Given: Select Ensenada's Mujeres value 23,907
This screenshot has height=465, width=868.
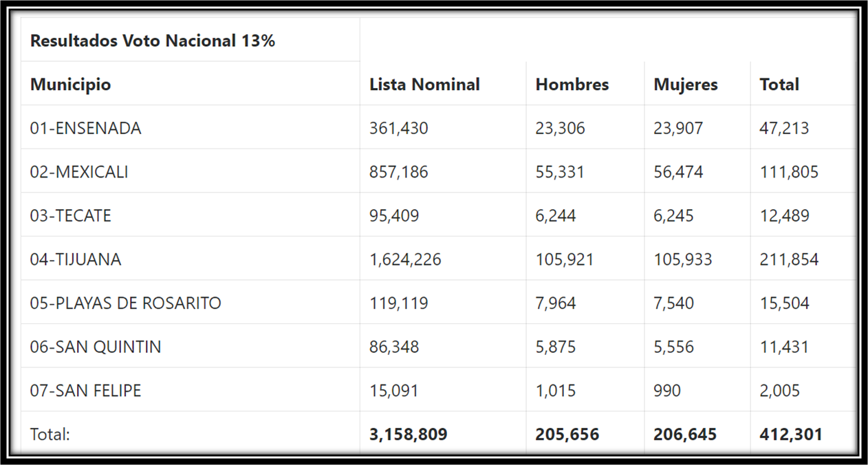Looking at the screenshot, I should coord(678,128).
